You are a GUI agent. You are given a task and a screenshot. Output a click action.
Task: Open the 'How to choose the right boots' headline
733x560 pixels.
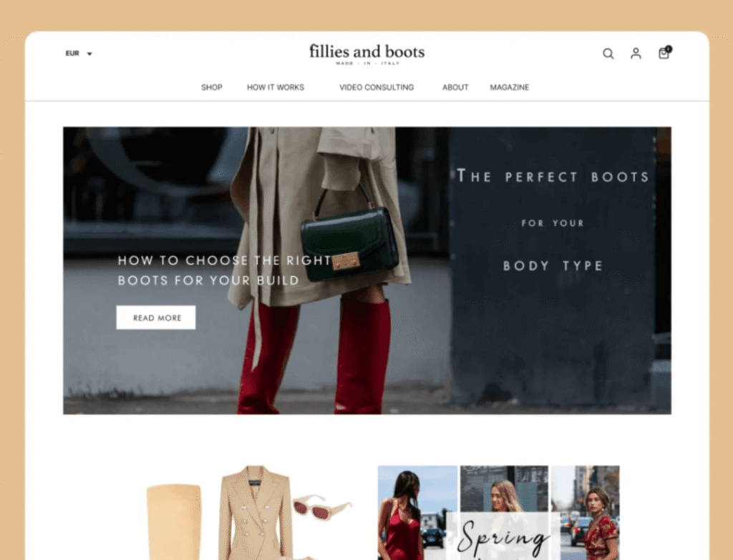(224, 270)
